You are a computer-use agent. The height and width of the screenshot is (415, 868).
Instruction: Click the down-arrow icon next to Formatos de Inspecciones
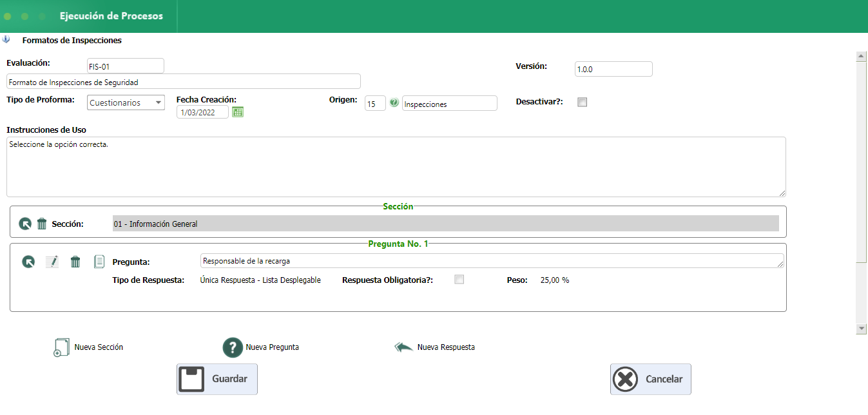click(6, 39)
